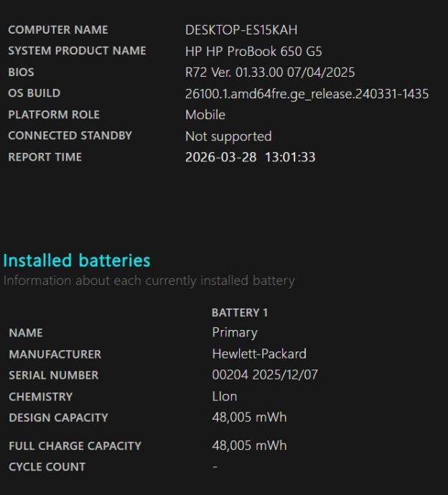448x495 pixels.
Task: Click the design capacity 48,005 mWh value
Action: pyautogui.click(x=249, y=418)
